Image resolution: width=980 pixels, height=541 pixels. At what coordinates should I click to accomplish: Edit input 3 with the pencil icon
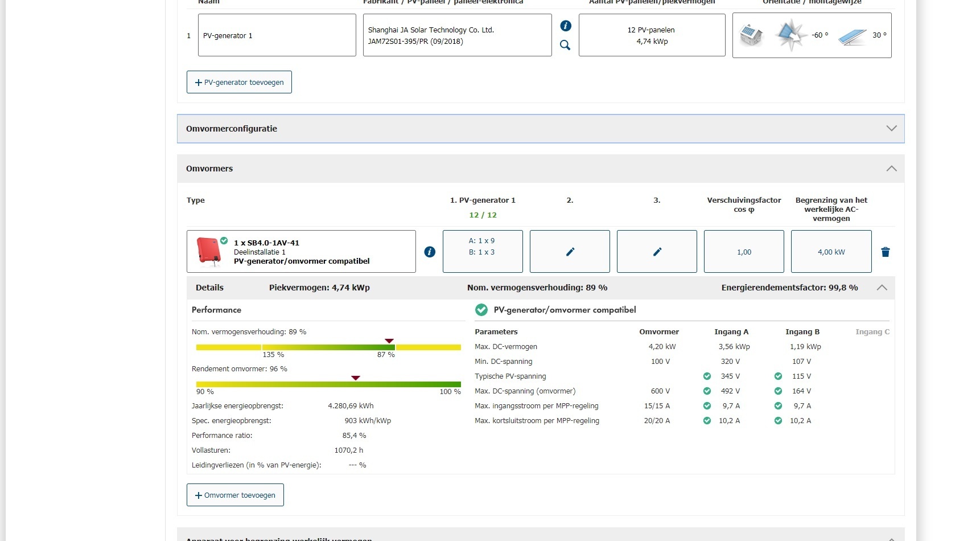(657, 252)
